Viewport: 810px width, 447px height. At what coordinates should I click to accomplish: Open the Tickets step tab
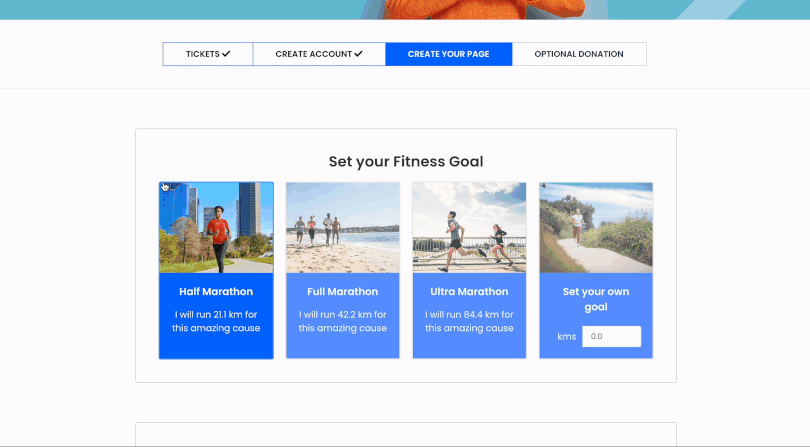208,54
